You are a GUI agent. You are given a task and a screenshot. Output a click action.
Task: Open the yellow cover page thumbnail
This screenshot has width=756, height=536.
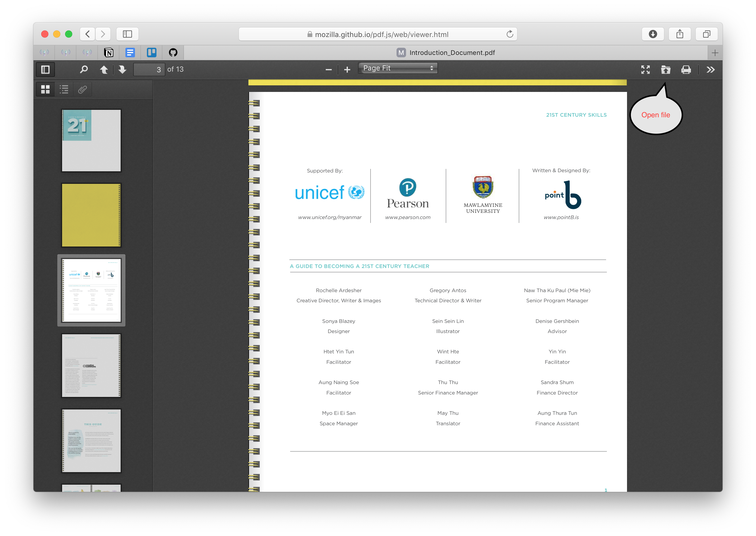91,215
